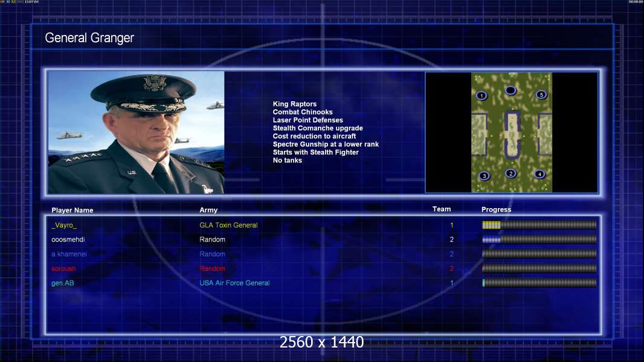
Task: Click soroush's red 'Random' army entry
Action: click(x=212, y=268)
